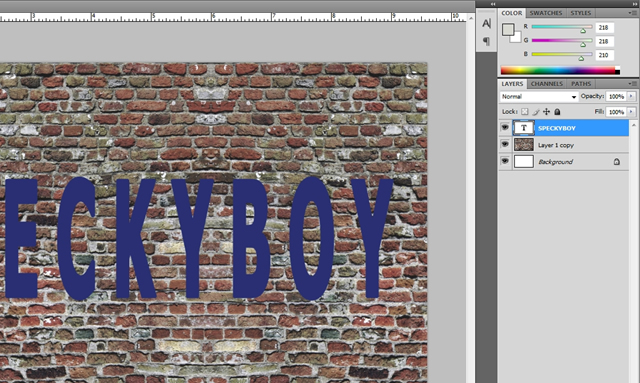Screen dimensions: 640x383
Task: Switch to the Swatches tab
Action: coord(546,13)
